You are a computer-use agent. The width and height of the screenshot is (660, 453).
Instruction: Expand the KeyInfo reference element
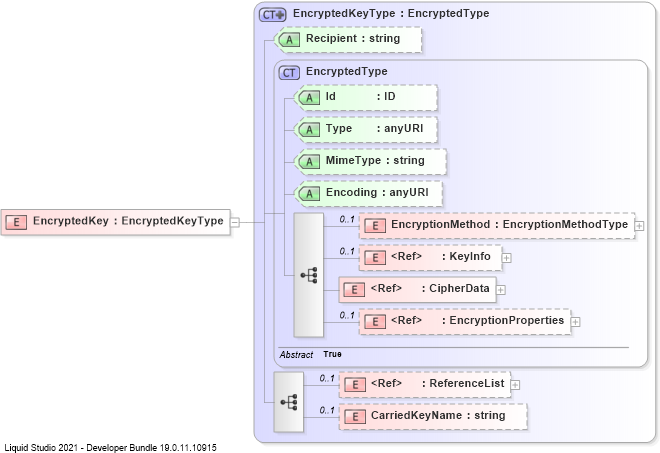tap(506, 258)
